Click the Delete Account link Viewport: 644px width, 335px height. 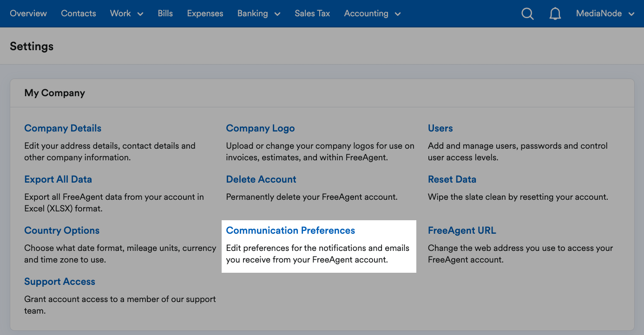tap(261, 179)
